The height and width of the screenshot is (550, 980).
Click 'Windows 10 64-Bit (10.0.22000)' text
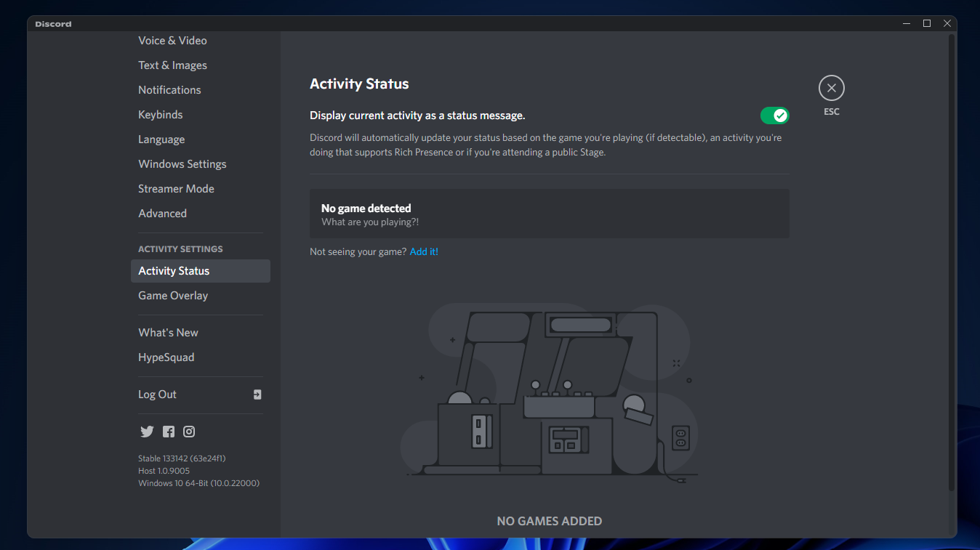tap(199, 483)
